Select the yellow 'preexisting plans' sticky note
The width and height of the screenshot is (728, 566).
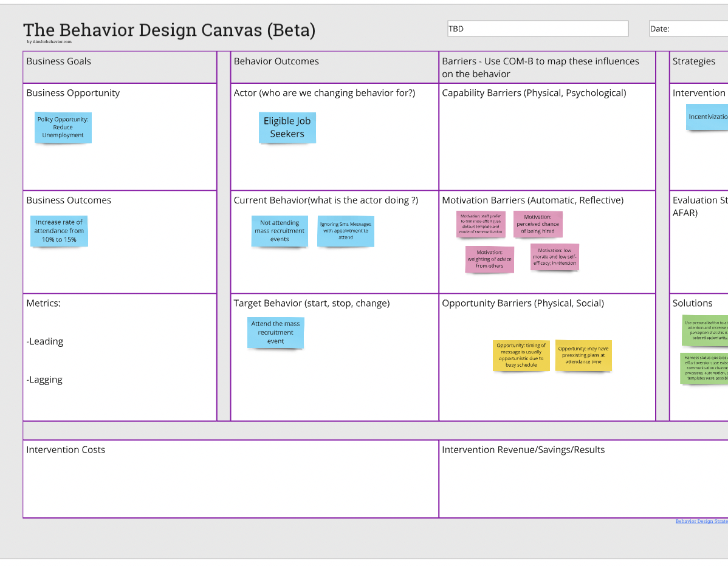583,355
